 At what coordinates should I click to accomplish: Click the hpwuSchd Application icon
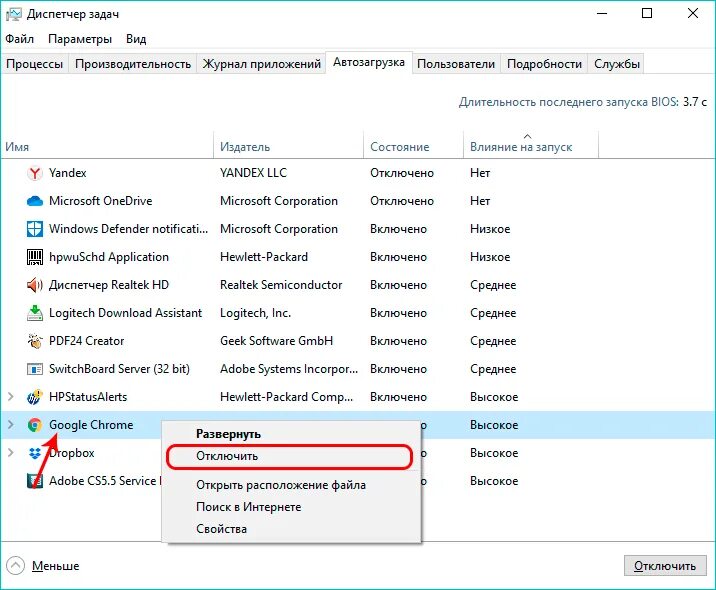[35, 257]
